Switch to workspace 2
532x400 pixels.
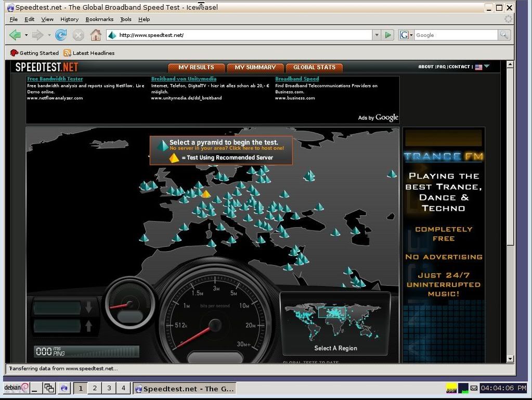pyautogui.click(x=95, y=388)
